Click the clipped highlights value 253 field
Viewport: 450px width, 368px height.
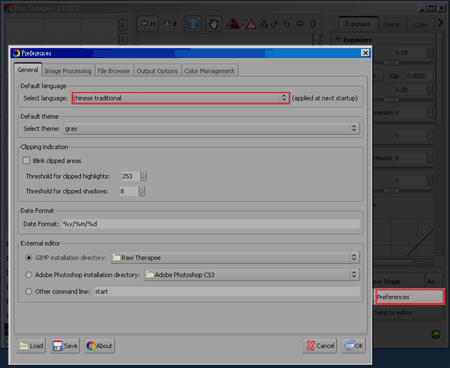130,176
